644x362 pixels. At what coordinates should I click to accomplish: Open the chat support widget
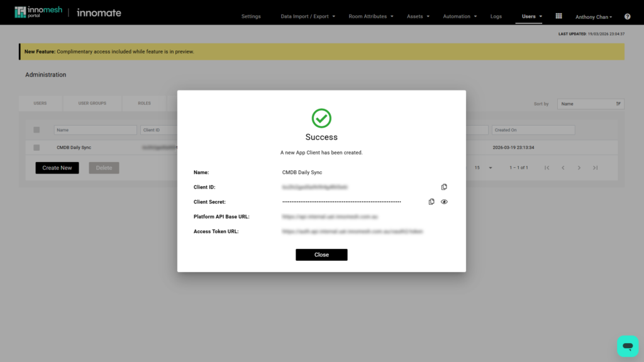click(x=627, y=346)
